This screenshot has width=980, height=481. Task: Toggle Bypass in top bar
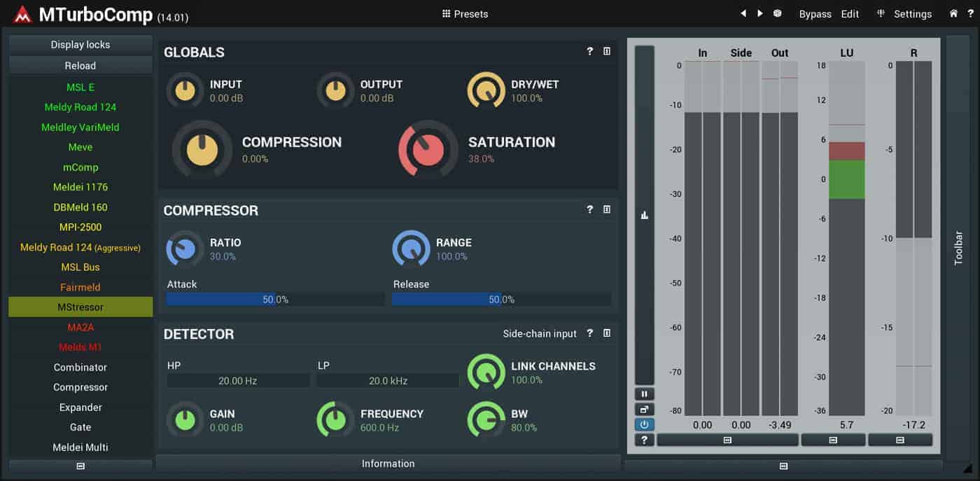815,14
